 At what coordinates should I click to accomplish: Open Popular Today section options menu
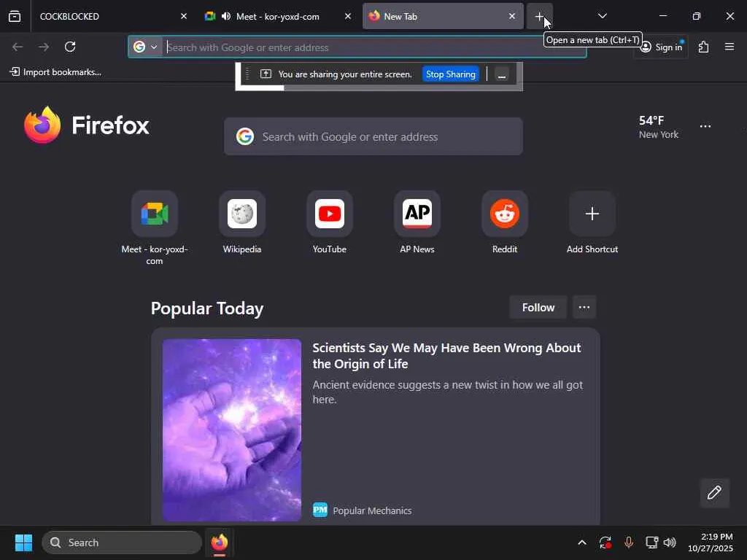(584, 308)
